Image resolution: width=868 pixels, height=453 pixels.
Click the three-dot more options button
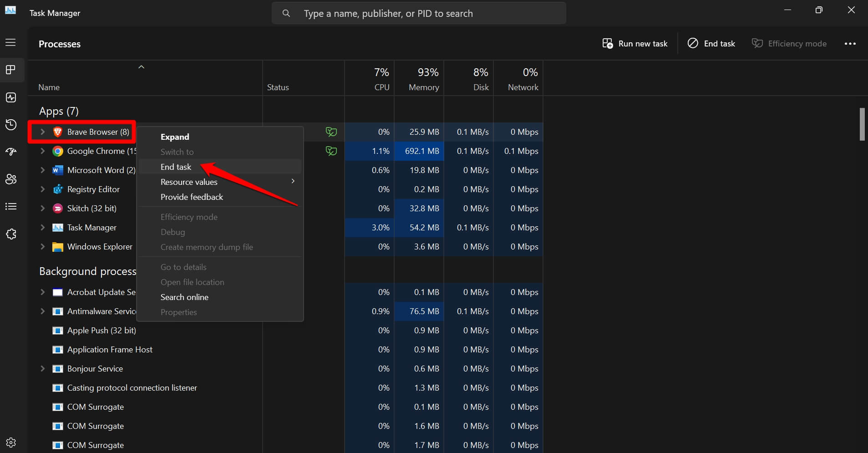(x=850, y=44)
